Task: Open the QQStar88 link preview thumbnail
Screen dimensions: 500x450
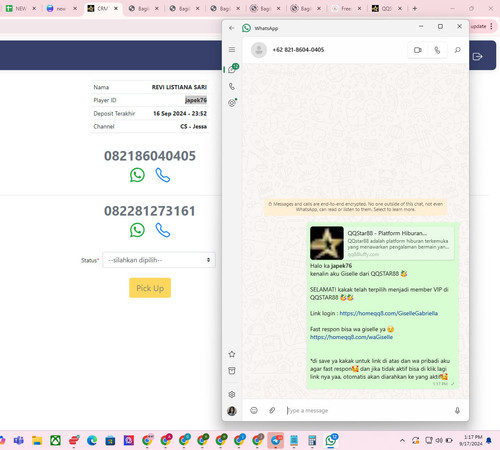Action: point(327,243)
